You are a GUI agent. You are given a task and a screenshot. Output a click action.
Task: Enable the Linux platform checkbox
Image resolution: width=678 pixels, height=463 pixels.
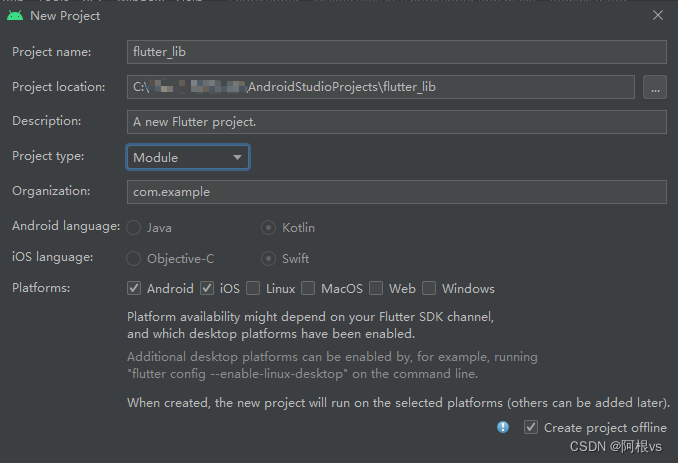253,288
